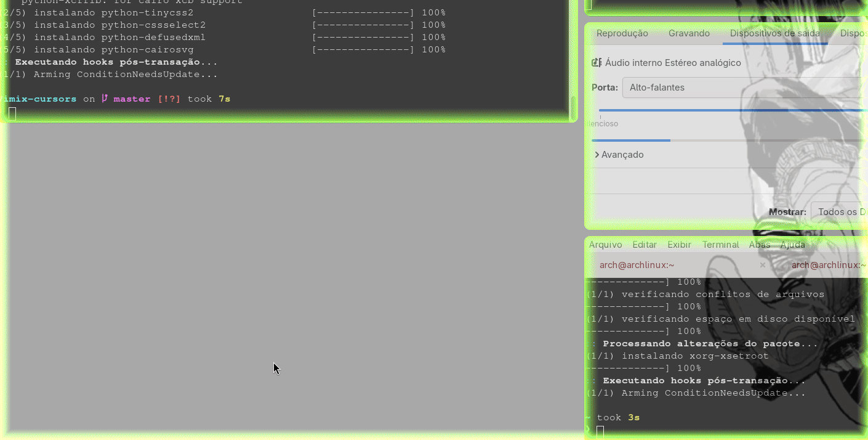The height and width of the screenshot is (440, 868).
Task: Select the Dispositivos de saída tab
Action: coord(775,33)
